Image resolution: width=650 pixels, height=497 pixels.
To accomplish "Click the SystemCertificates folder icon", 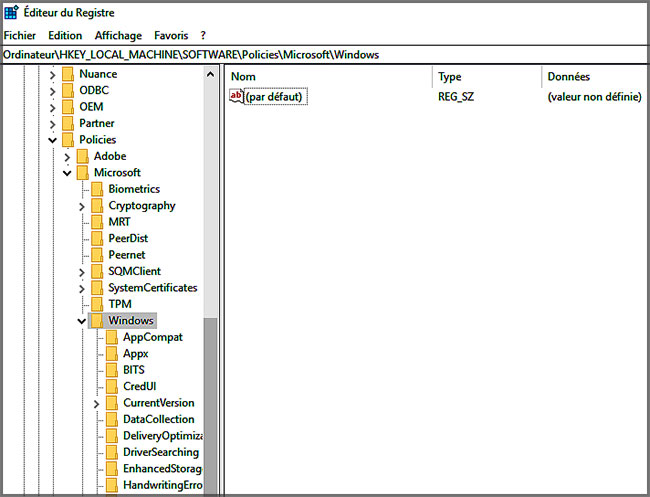I will (97, 288).
